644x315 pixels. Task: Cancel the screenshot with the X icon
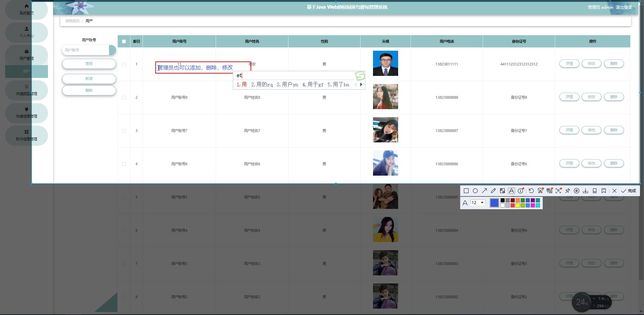614,191
